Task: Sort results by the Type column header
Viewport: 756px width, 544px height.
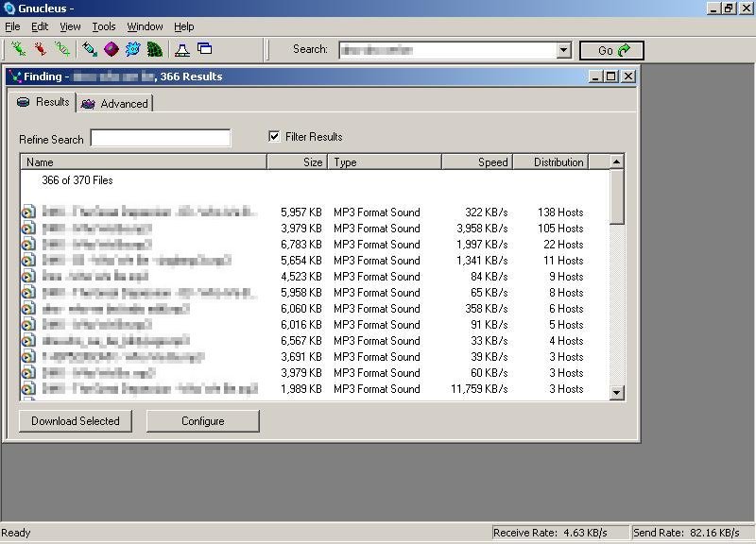Action: point(385,162)
